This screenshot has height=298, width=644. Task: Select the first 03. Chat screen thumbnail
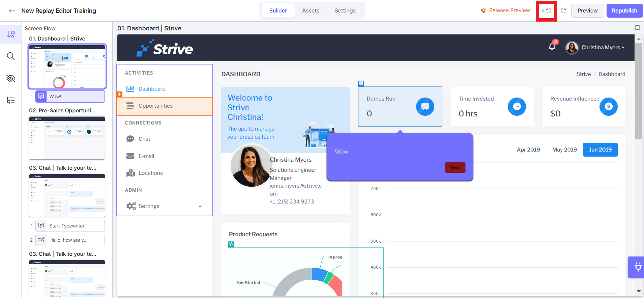[67, 195]
